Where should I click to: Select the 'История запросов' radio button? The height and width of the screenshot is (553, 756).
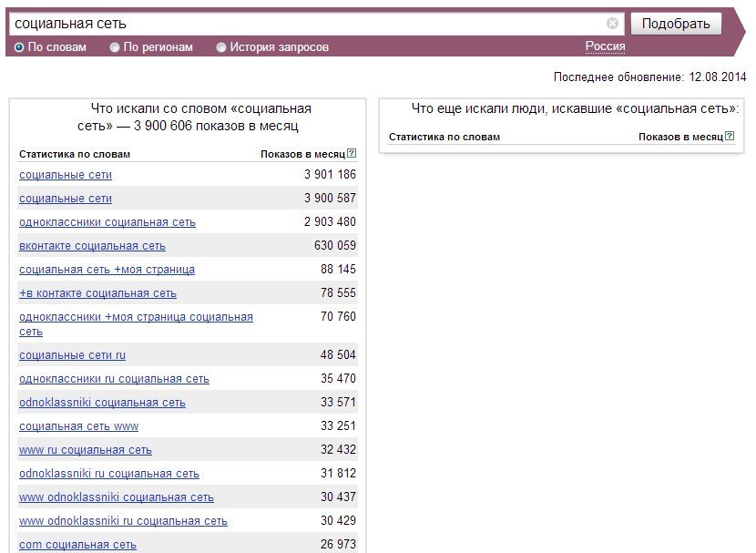click(x=220, y=47)
